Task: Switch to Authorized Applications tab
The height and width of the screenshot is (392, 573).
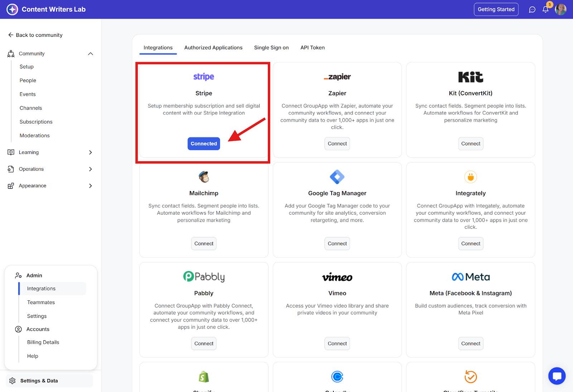Action: click(213, 48)
